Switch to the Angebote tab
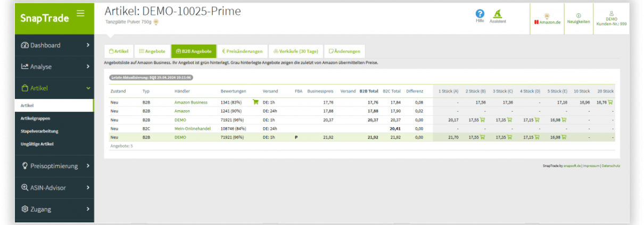 click(x=152, y=52)
